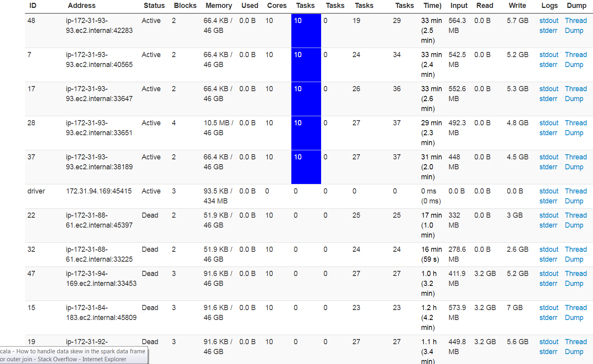
Task: Open stderr log for executor 28
Action: click(x=548, y=133)
